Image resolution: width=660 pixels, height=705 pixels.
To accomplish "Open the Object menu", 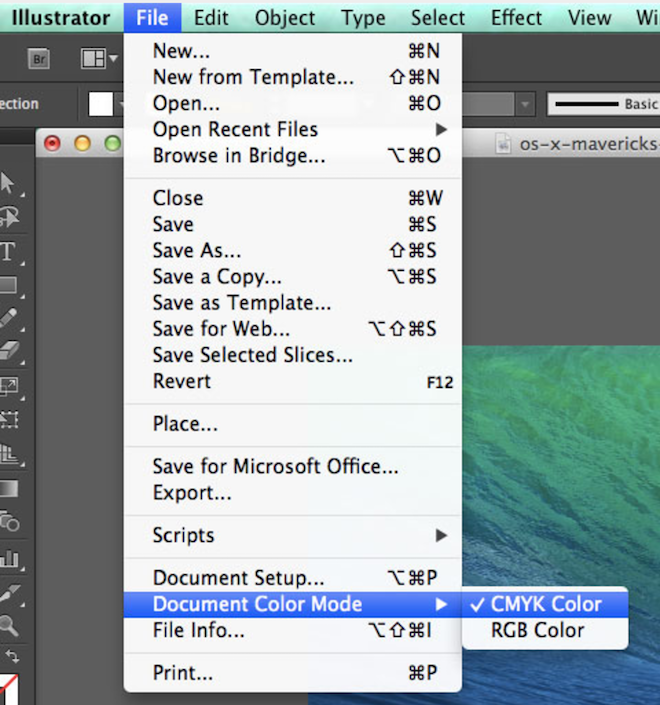I will point(285,18).
